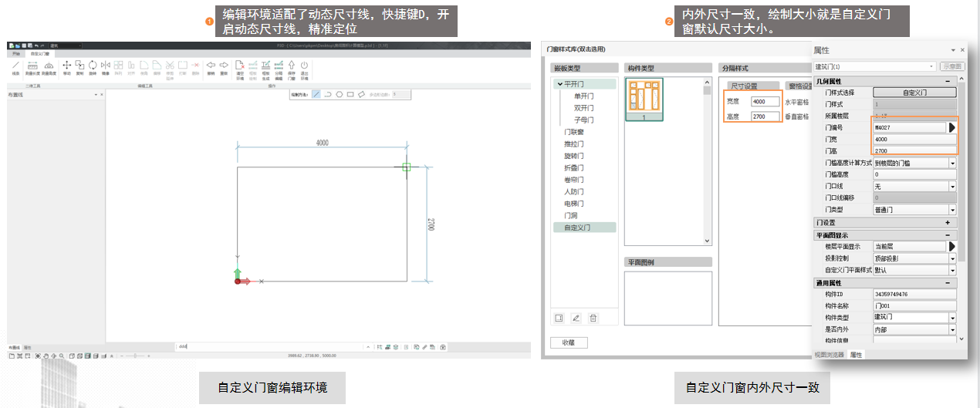Select 子母门 in the panel type tree
The width and height of the screenshot is (980, 408).
584,120
